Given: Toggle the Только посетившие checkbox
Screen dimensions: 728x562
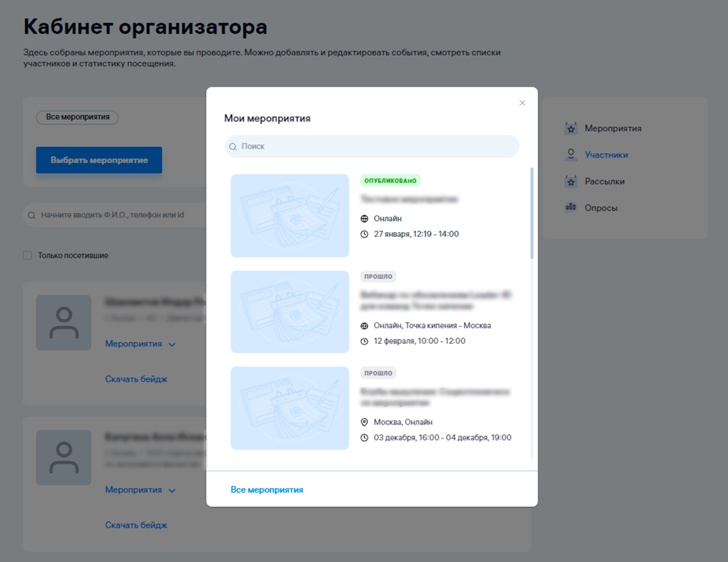Looking at the screenshot, I should click(x=27, y=255).
